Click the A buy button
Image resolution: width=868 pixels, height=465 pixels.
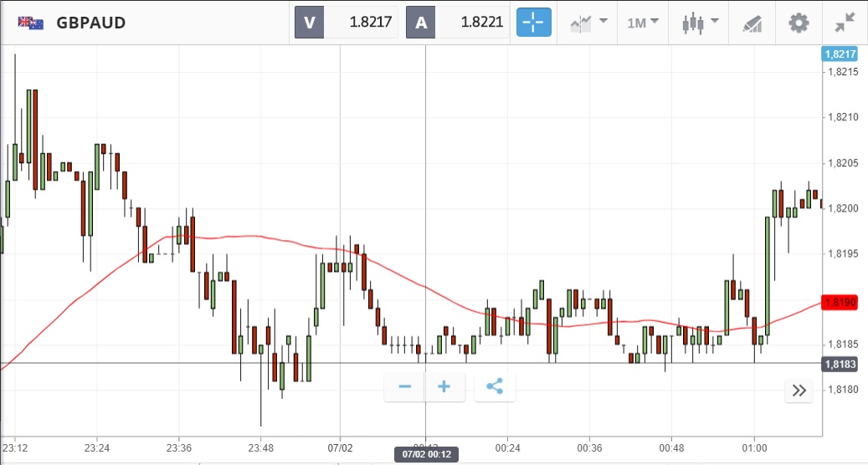pos(421,23)
